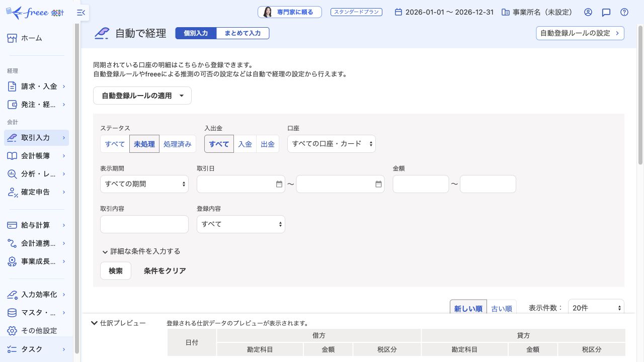Expand the 請求・入金 submenu chevron
This screenshot has height=362, width=644.
64,86
